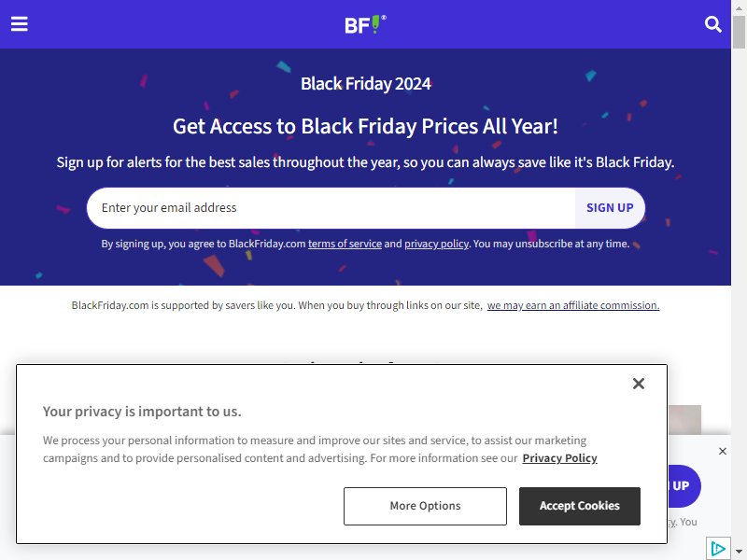Click the BF! logo in header
Viewport: 747px width, 560px height.
click(365, 24)
